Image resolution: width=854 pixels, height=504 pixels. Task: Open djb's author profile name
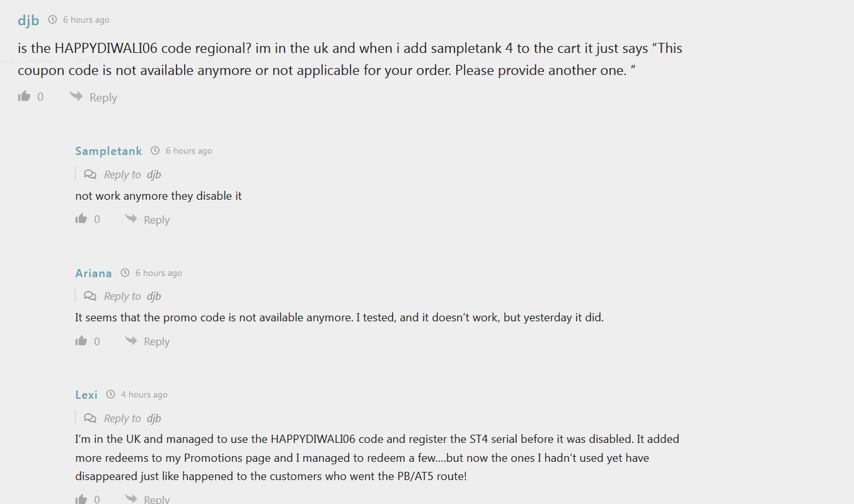click(x=28, y=20)
